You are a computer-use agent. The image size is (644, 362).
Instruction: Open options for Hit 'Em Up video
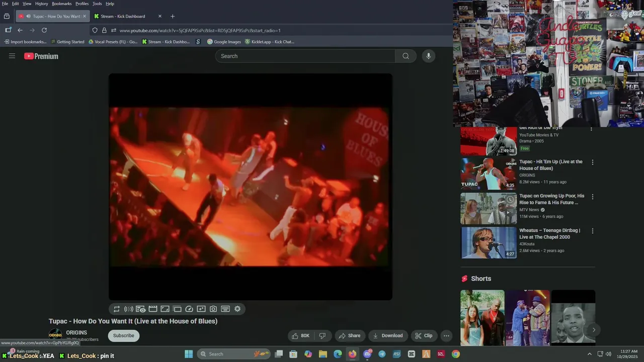[593, 162]
